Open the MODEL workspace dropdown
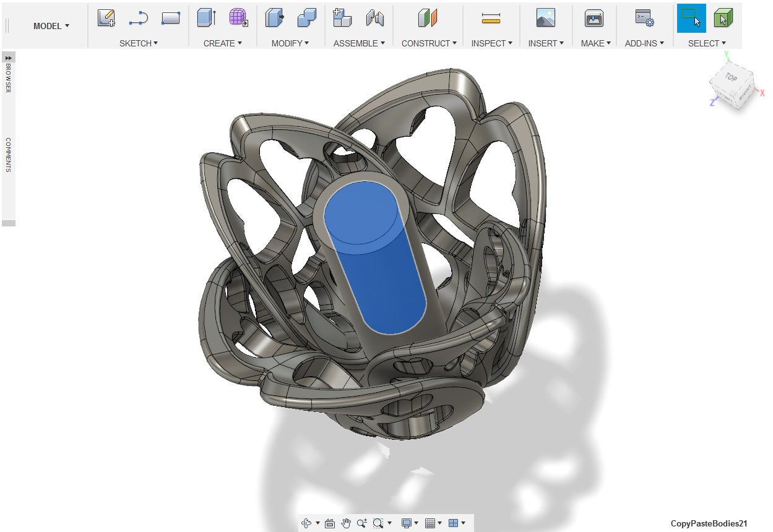The height and width of the screenshot is (532, 773). (x=51, y=26)
